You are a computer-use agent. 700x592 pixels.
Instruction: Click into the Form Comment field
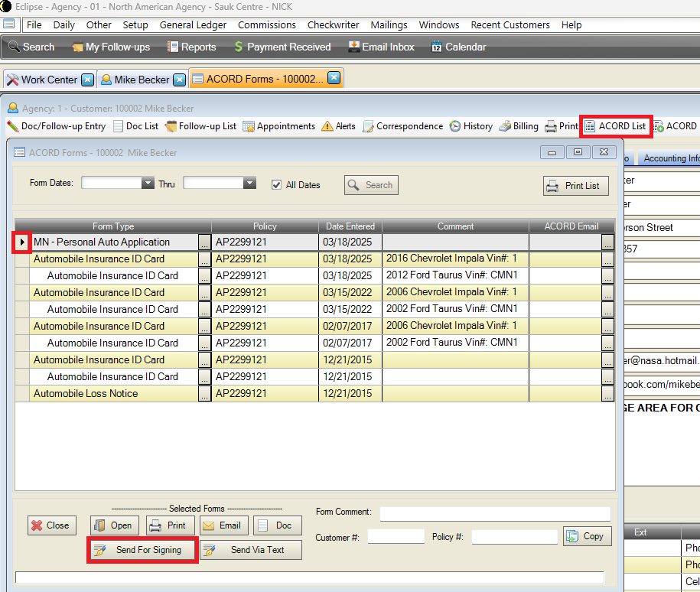click(x=495, y=512)
